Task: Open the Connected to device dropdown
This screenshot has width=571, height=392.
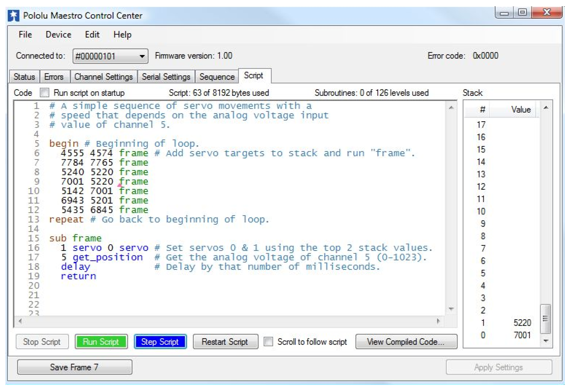Action: click(x=142, y=56)
